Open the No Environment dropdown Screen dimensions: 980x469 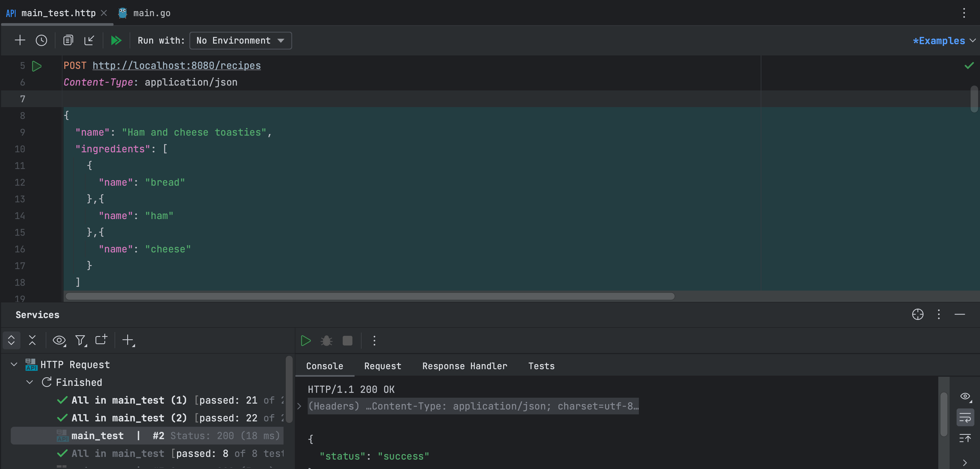[240, 40]
